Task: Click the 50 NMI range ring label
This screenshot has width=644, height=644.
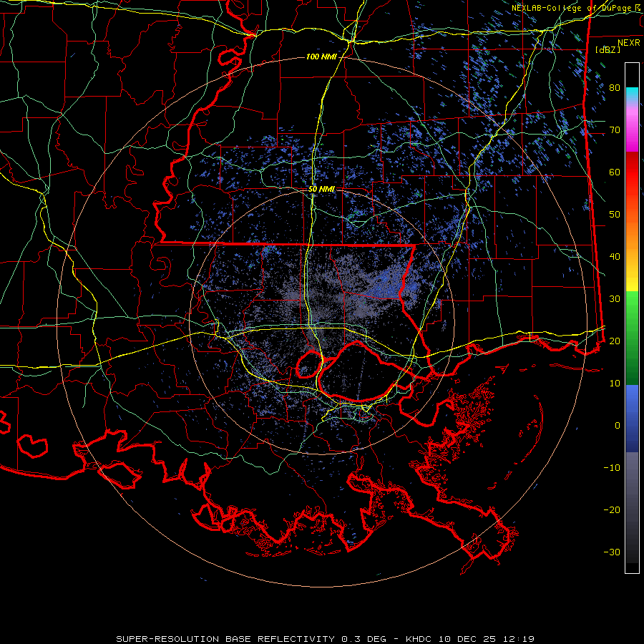Action: (321, 190)
